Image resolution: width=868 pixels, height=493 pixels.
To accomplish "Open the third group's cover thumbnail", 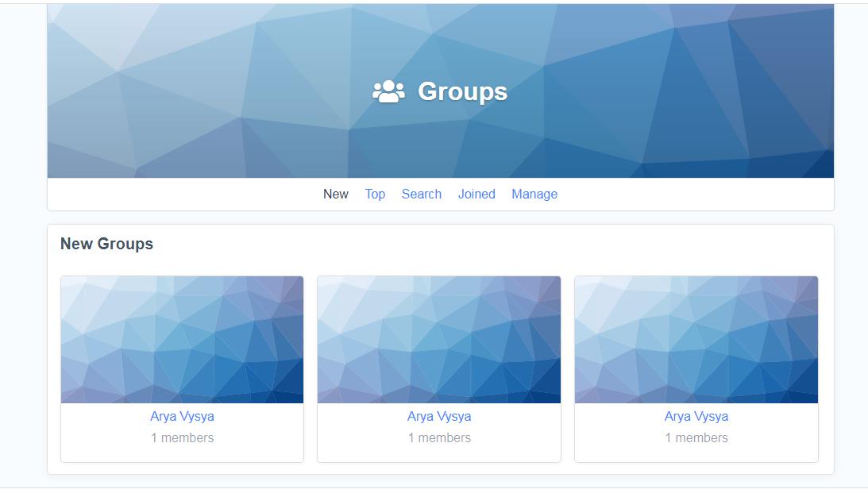I will pyautogui.click(x=696, y=339).
